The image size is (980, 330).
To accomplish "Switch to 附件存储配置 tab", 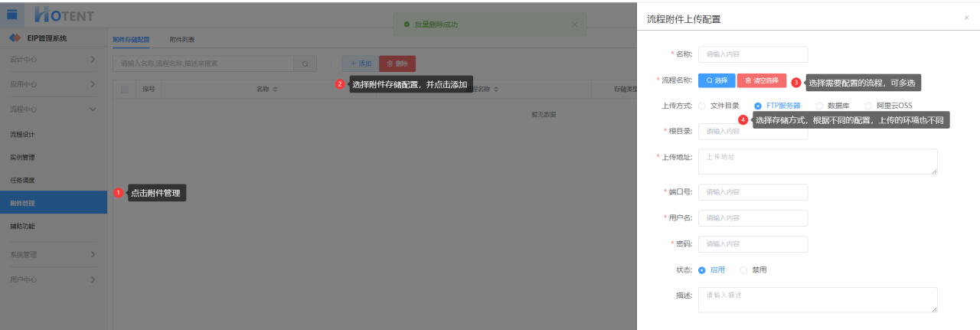I will pos(131,38).
